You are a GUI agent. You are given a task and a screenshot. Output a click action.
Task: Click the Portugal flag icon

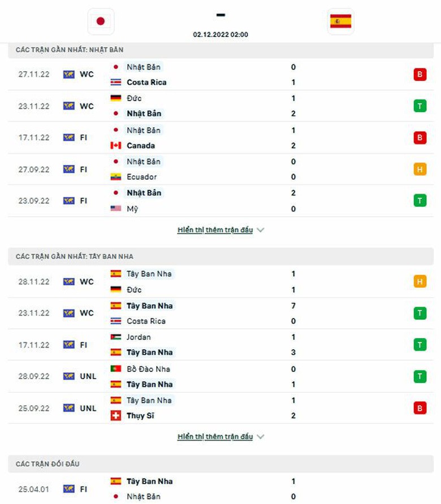[x=116, y=369]
